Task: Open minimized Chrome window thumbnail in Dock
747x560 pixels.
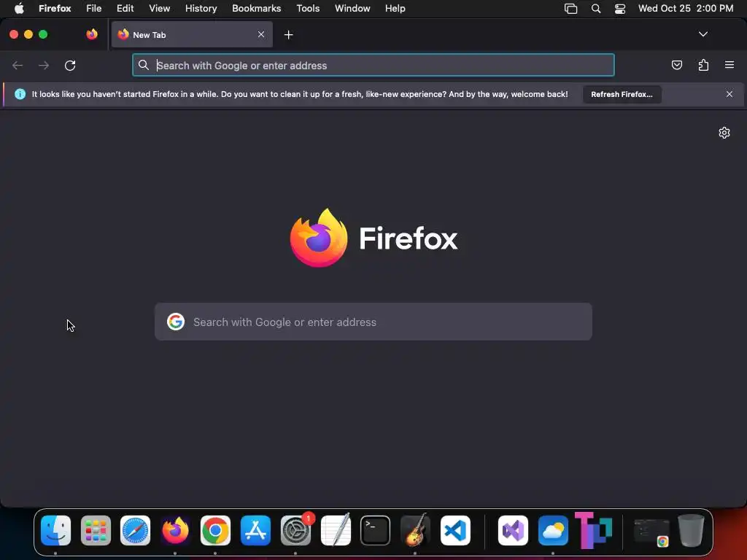Action: click(x=651, y=532)
